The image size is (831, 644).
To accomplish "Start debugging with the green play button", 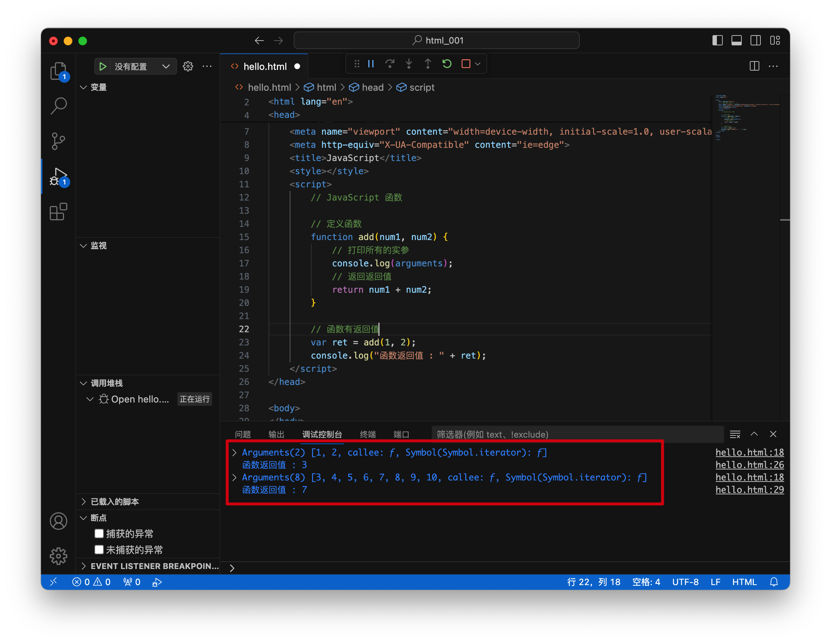I will coord(102,67).
